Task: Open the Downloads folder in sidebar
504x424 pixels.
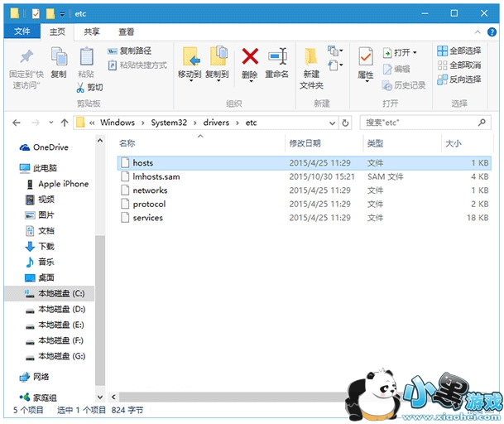Action: click(x=40, y=247)
